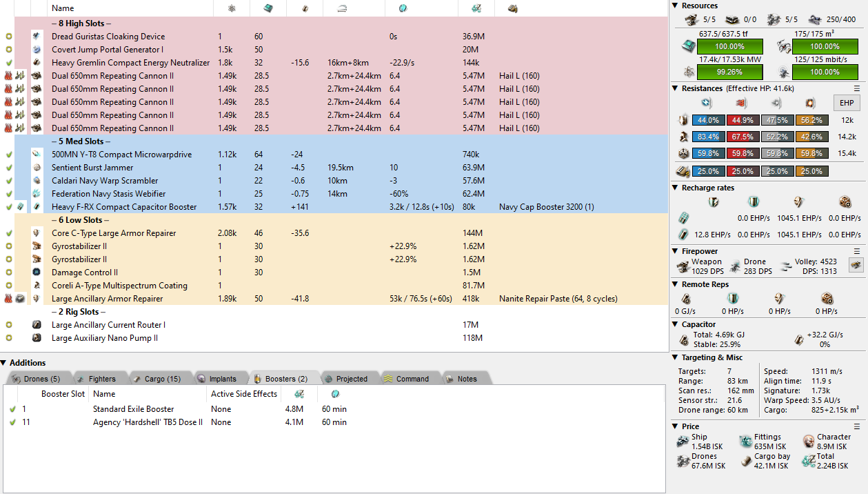868x494 pixels.
Task: Click the Firepower panel's weapon view toggle icon
Action: click(856, 266)
